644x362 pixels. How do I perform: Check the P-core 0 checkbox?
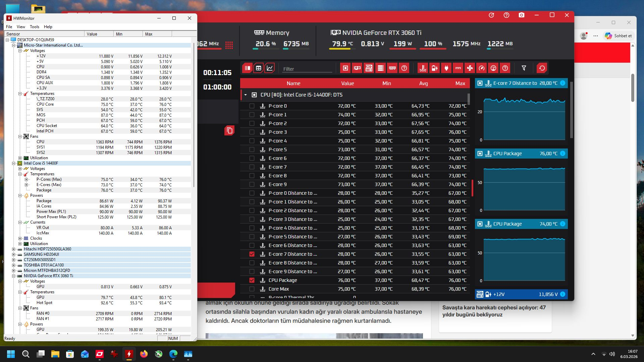point(252,106)
